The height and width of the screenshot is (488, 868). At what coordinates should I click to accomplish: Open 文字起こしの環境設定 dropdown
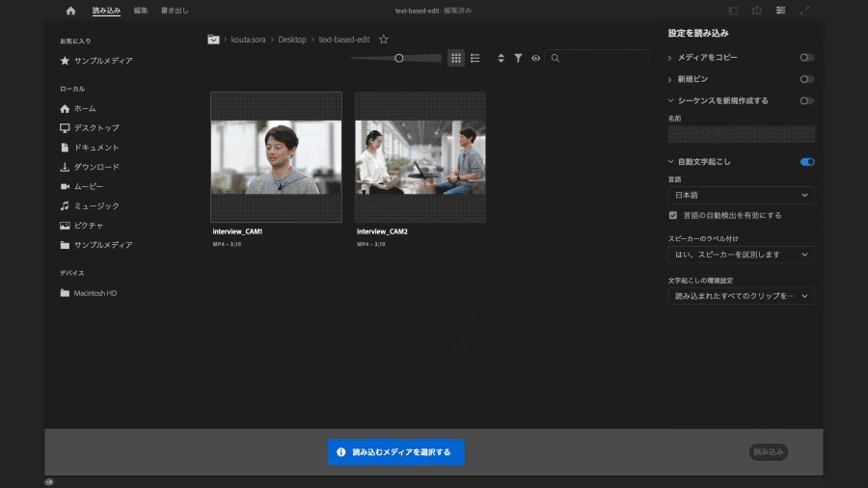[742, 296]
